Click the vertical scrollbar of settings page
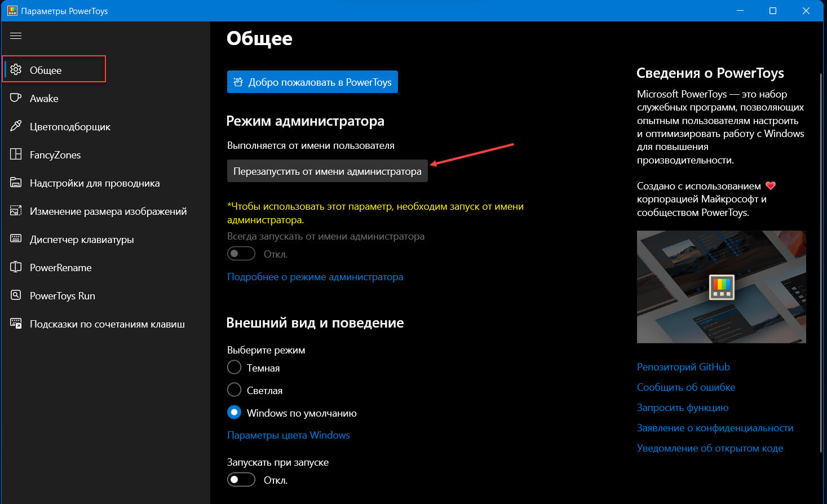Screen dimensions: 827x504 (x=820, y=262)
